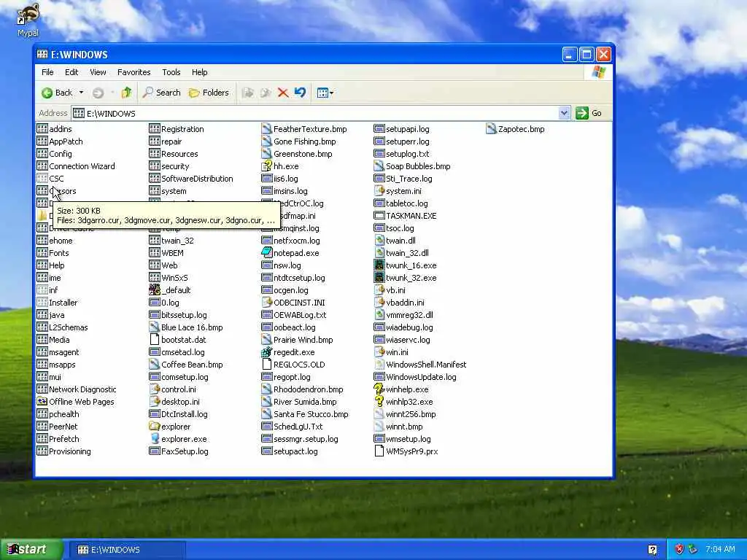Open the View menu
Viewport: 747px width, 560px height.
pos(98,72)
